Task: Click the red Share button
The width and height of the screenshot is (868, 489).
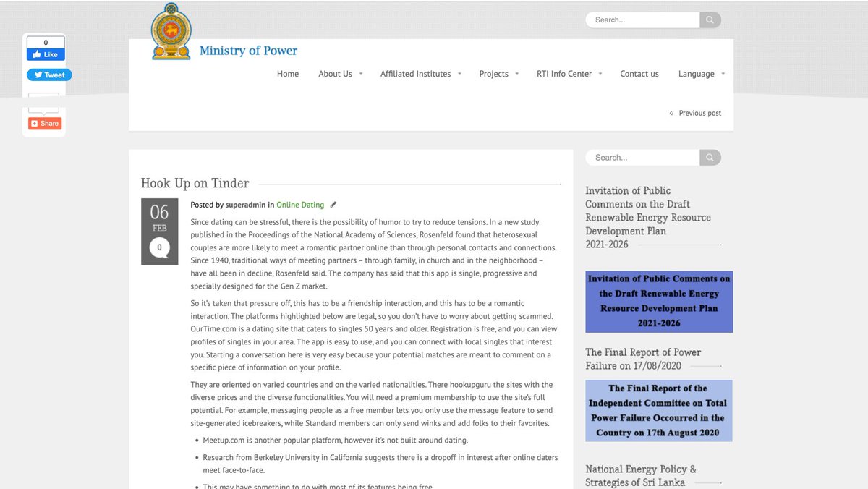Action: [45, 124]
